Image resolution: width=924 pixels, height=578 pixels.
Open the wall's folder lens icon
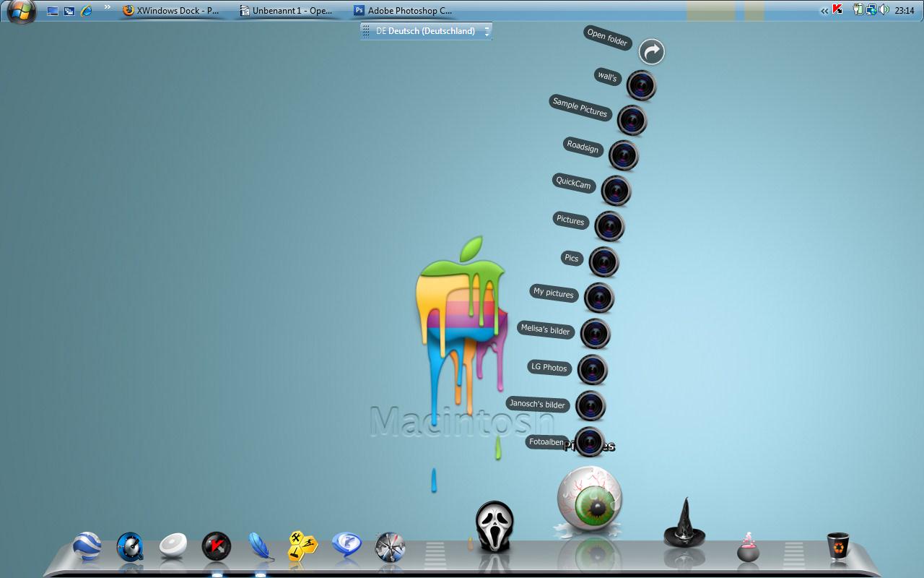(641, 86)
